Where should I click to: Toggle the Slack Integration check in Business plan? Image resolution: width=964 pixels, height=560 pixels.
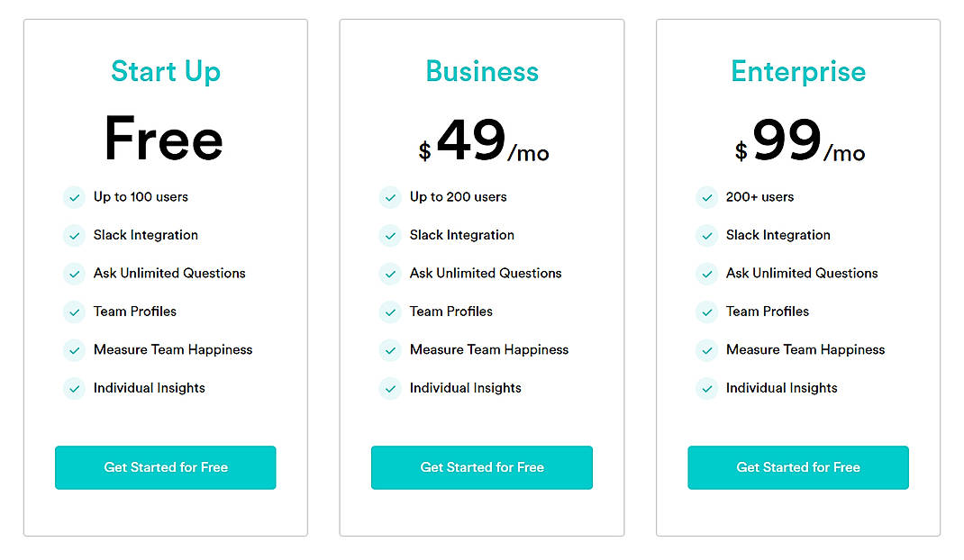(x=390, y=235)
